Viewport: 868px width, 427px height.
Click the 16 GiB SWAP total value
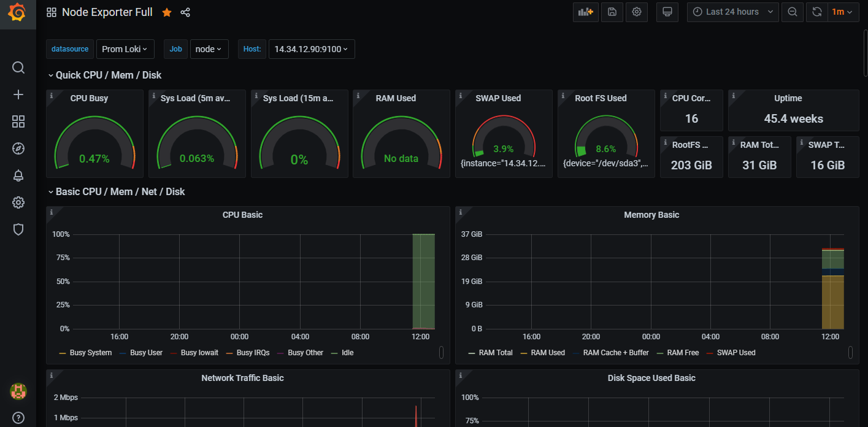tap(828, 165)
